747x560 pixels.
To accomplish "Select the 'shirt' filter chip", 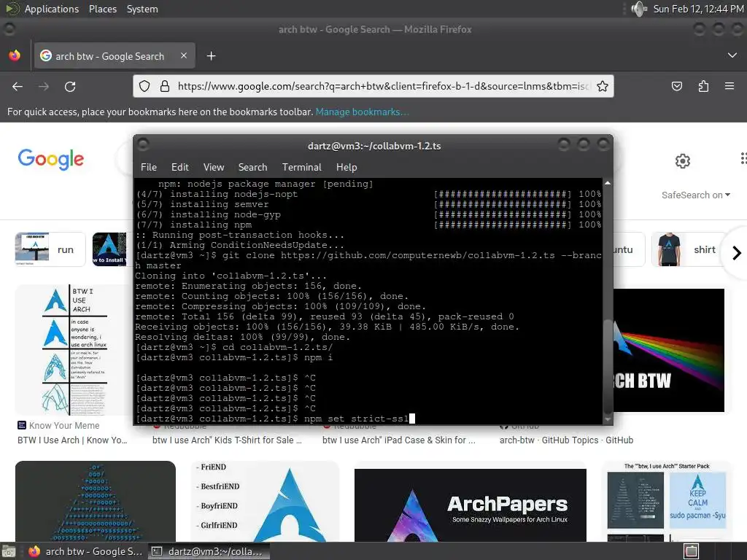I will (x=689, y=249).
